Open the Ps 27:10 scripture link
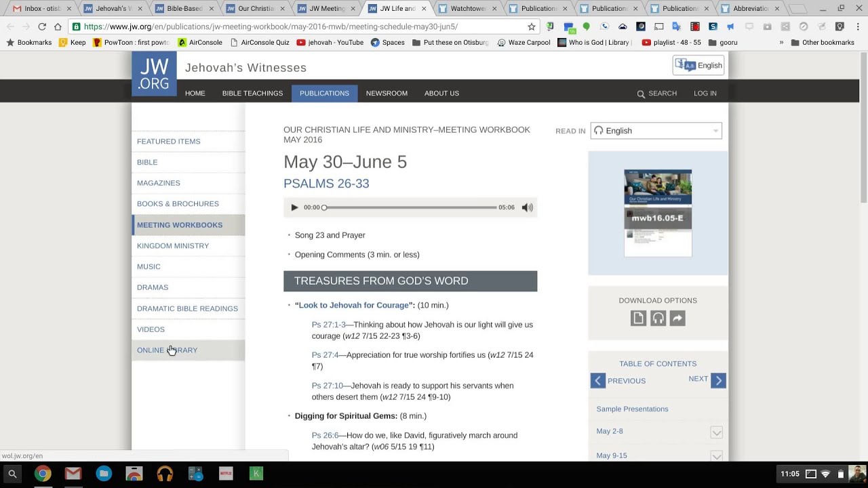This screenshot has height=488, width=868. click(x=328, y=386)
